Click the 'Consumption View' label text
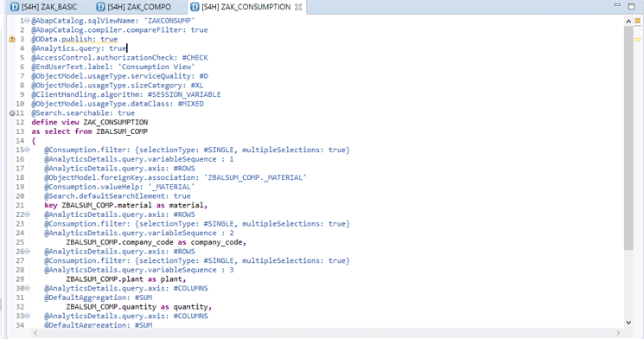 [156, 67]
